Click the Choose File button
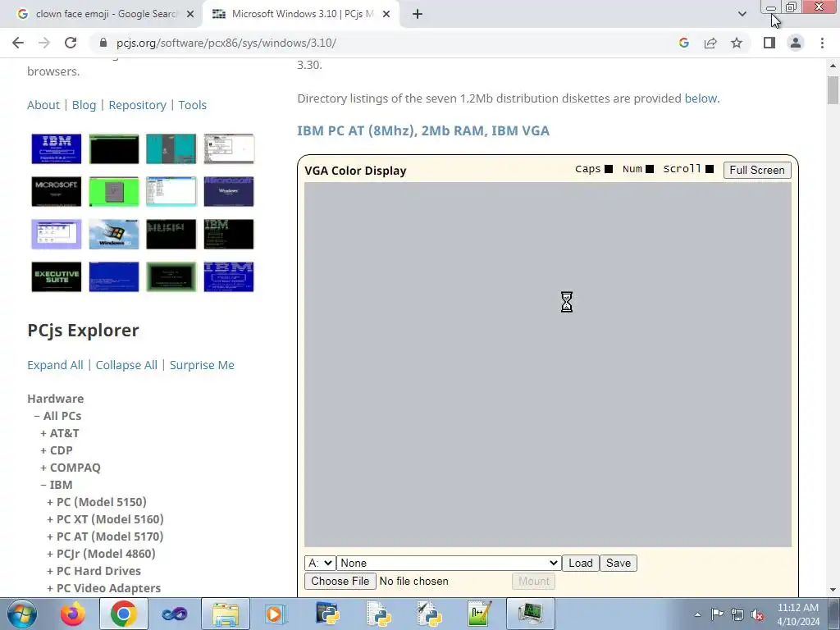840x630 pixels. click(340, 582)
